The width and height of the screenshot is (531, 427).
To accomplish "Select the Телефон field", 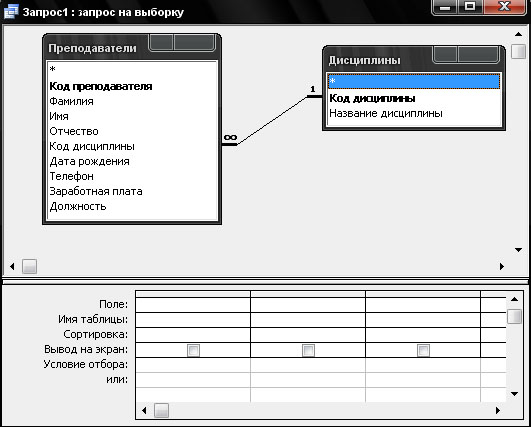I will point(132,176).
